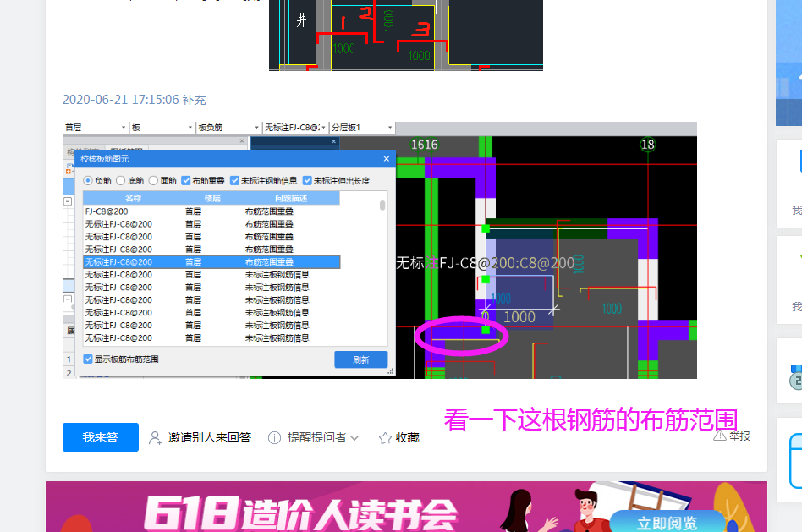Open the 校核板筋图元 screenshot image
Screen dimensions: 802x532
380,250
